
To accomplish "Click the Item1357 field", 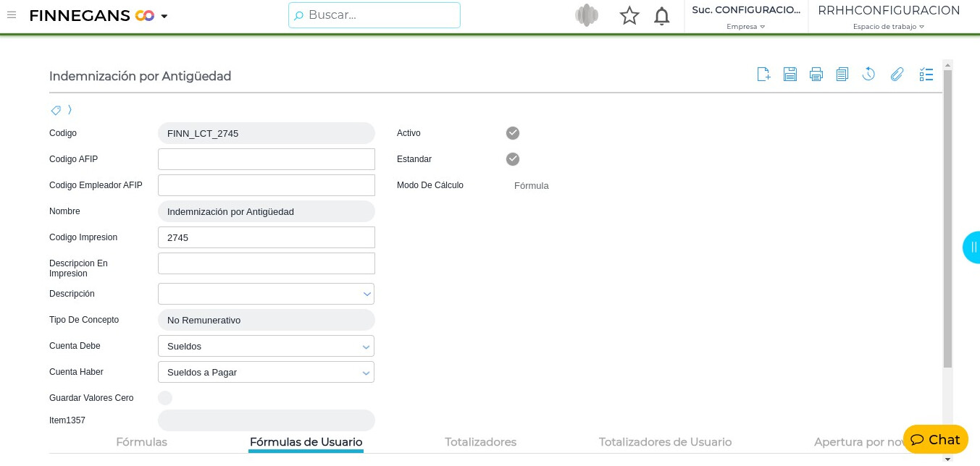I will point(267,420).
